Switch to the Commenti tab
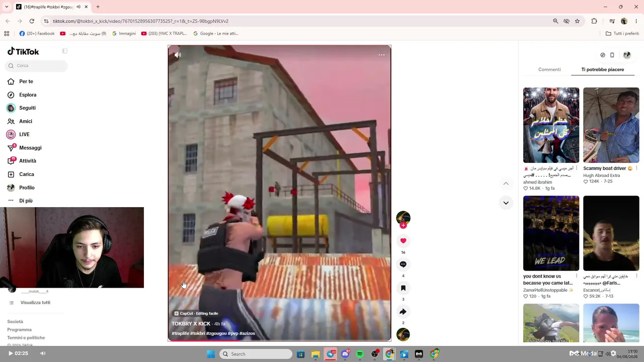Image resolution: width=644 pixels, height=362 pixels. pyautogui.click(x=549, y=69)
